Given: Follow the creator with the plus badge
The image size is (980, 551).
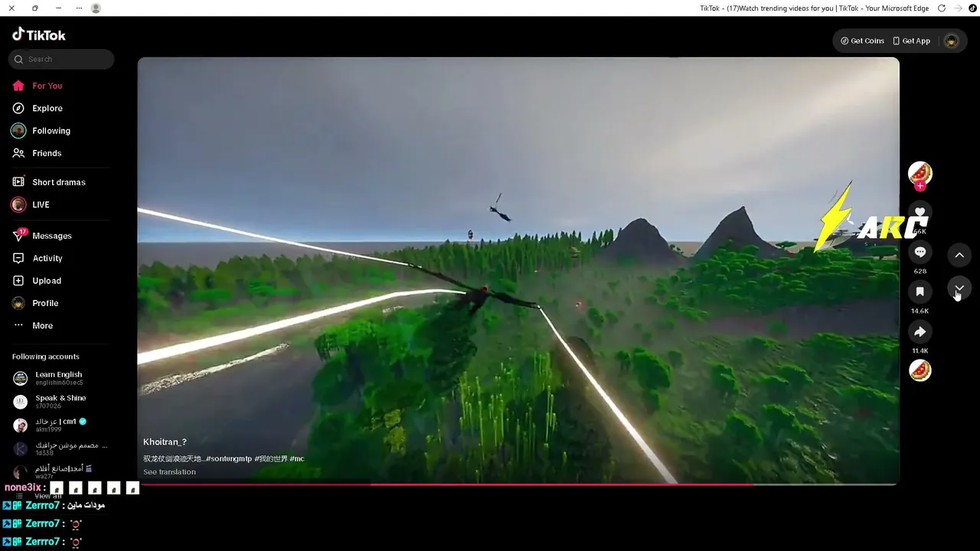Looking at the screenshot, I should point(920,186).
